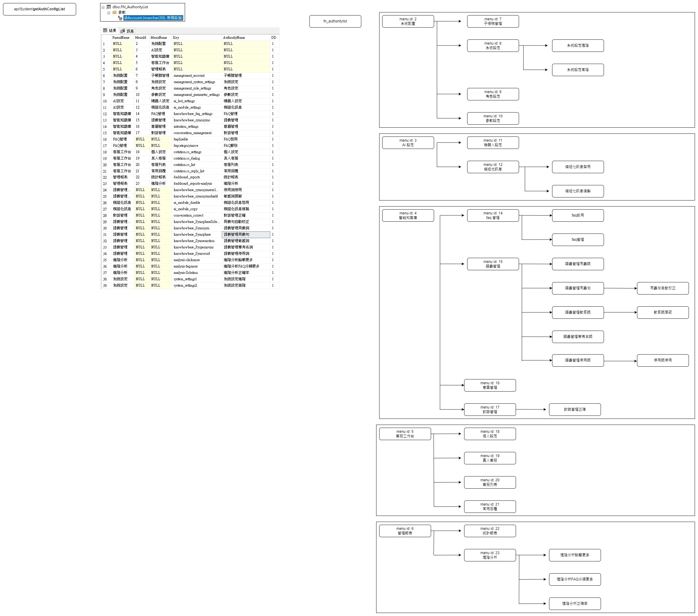Click the @Account parameter icon
The width and height of the screenshot is (698, 616).
pyautogui.click(x=120, y=18)
